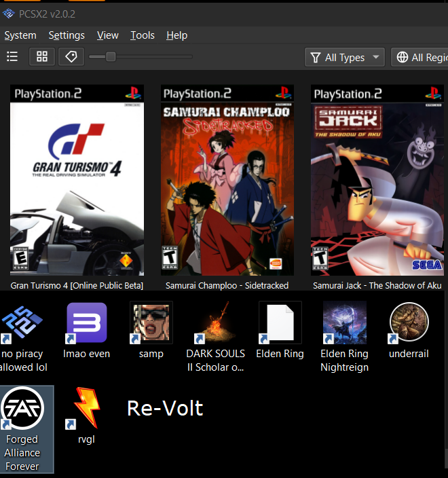Toggle cover titles tag button

71,56
